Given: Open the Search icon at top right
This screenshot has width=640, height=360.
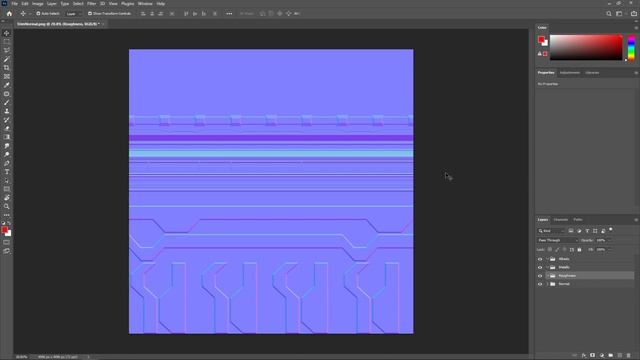Looking at the screenshot, I should coord(609,13).
